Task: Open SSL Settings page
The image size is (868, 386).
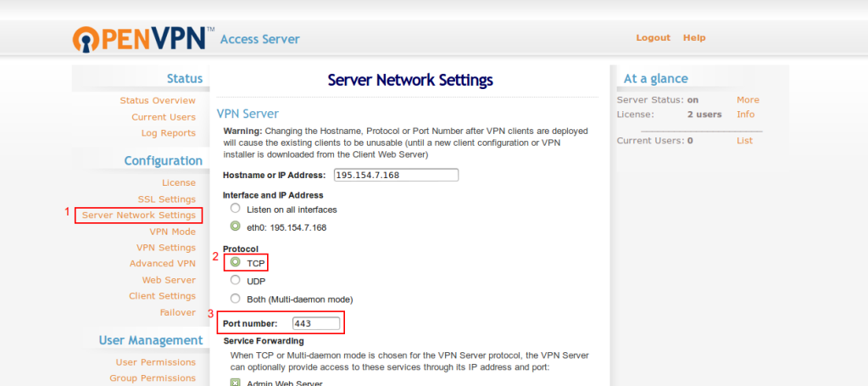Action: coord(167,199)
